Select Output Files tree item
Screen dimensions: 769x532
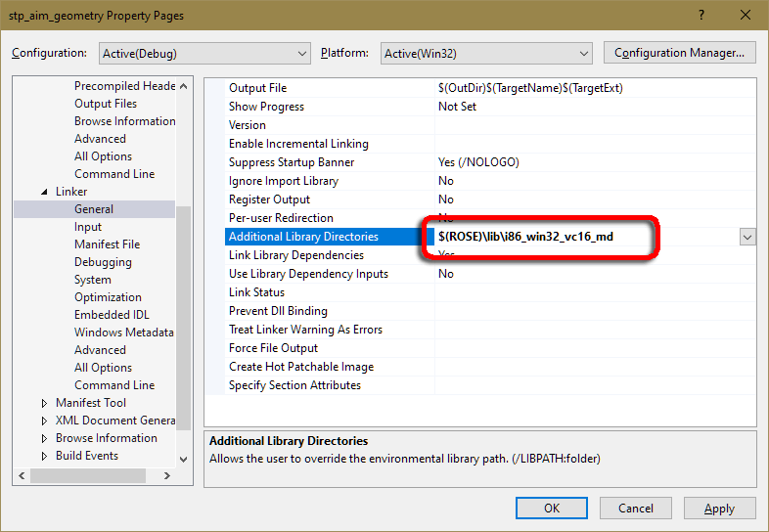106,104
